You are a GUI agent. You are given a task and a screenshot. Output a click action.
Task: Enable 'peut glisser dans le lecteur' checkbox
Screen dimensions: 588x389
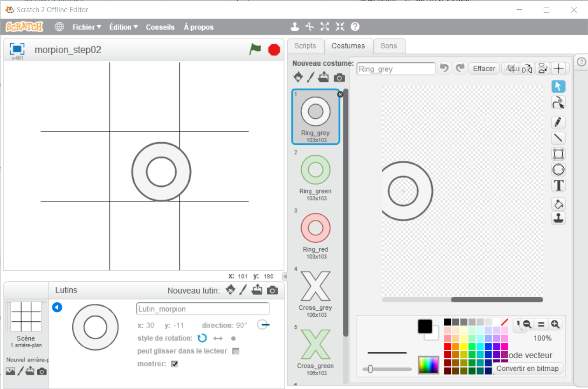point(235,351)
